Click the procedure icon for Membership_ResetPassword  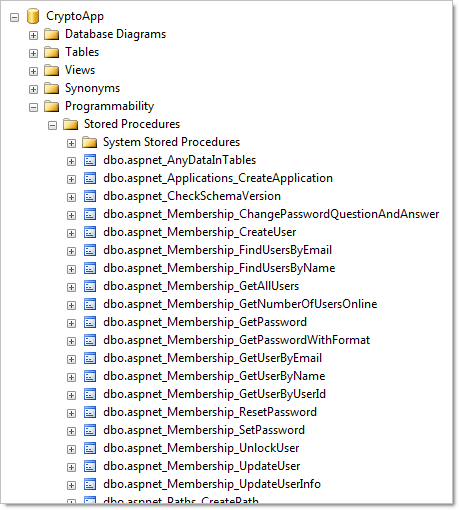(90, 412)
